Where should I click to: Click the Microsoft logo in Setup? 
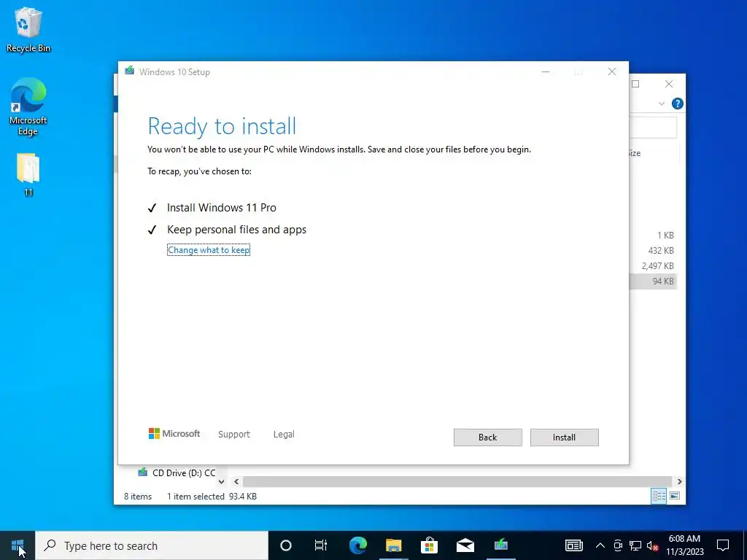(174, 434)
